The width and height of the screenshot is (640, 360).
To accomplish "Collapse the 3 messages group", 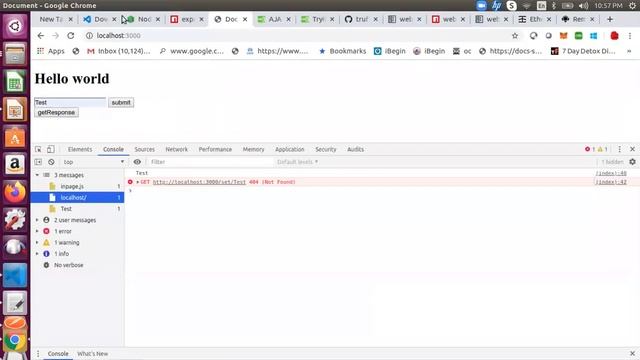I will click(x=37, y=175).
